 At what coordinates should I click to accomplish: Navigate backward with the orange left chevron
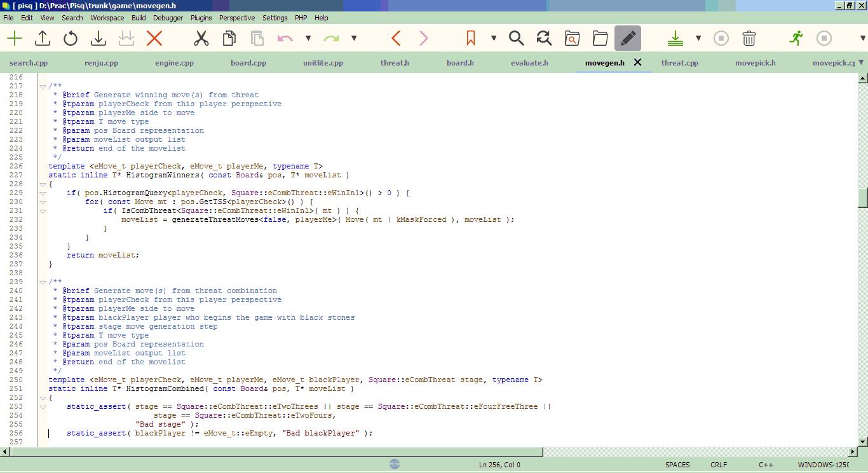tap(396, 38)
